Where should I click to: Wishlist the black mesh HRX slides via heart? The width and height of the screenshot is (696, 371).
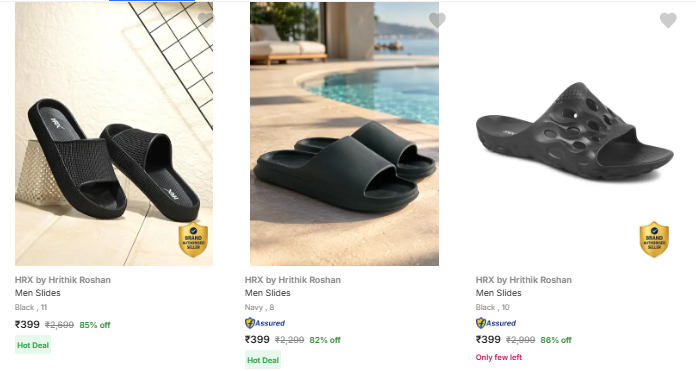[206, 20]
